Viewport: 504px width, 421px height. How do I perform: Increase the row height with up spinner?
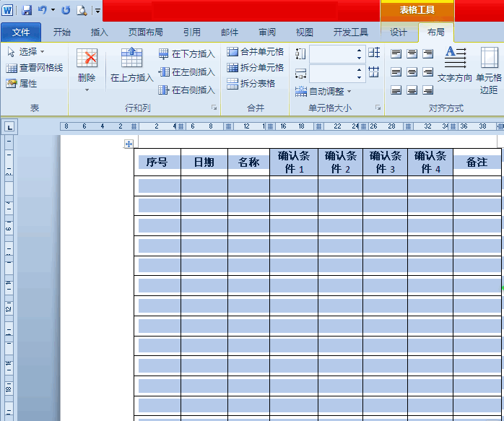pos(360,51)
